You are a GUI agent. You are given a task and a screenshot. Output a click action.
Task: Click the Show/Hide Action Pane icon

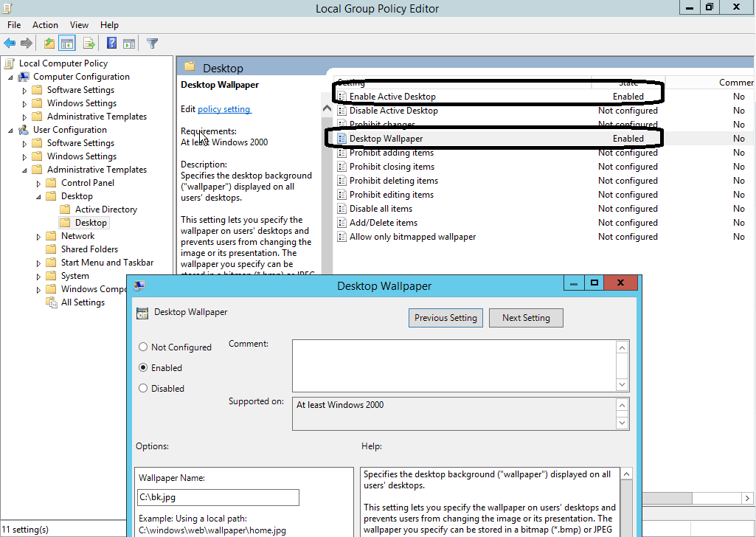(x=129, y=44)
